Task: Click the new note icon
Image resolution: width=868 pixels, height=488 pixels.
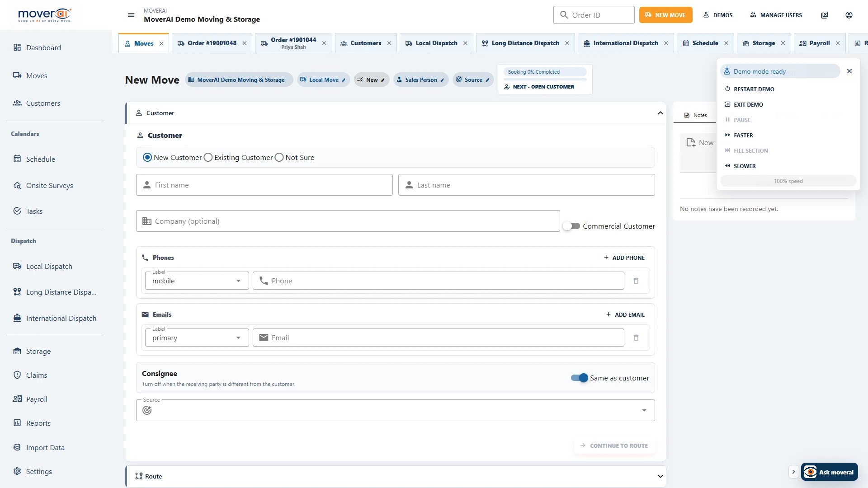Action: 690,142
